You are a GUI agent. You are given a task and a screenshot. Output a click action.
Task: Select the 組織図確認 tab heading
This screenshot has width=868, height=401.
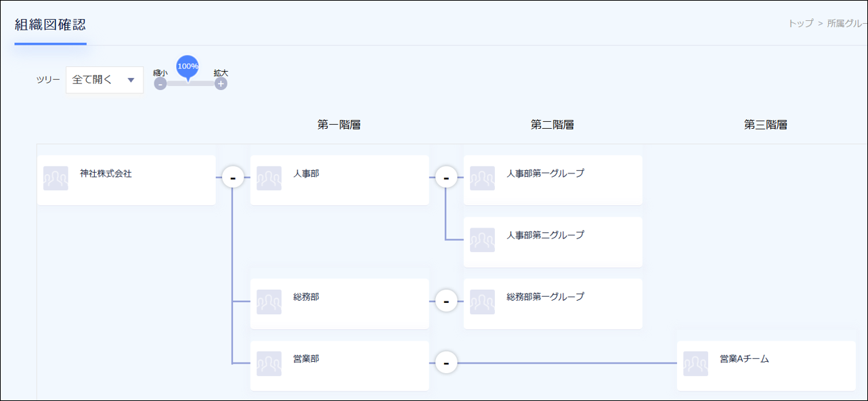50,25
